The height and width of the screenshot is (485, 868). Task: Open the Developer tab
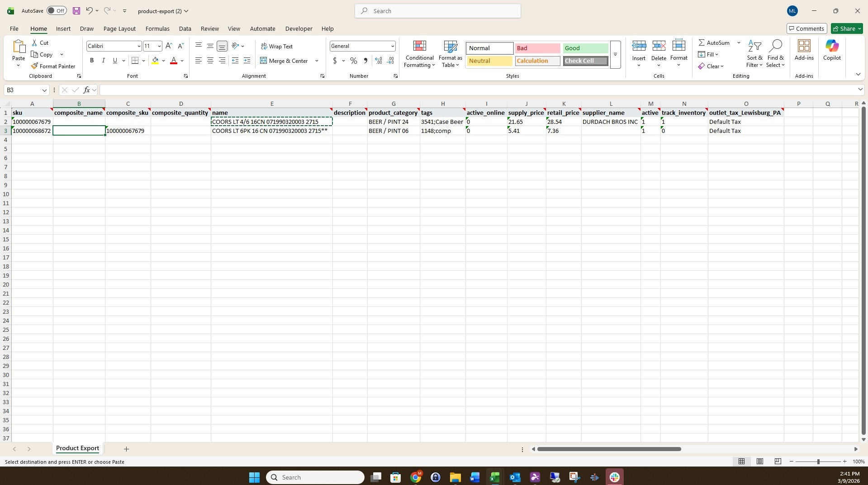[299, 28]
